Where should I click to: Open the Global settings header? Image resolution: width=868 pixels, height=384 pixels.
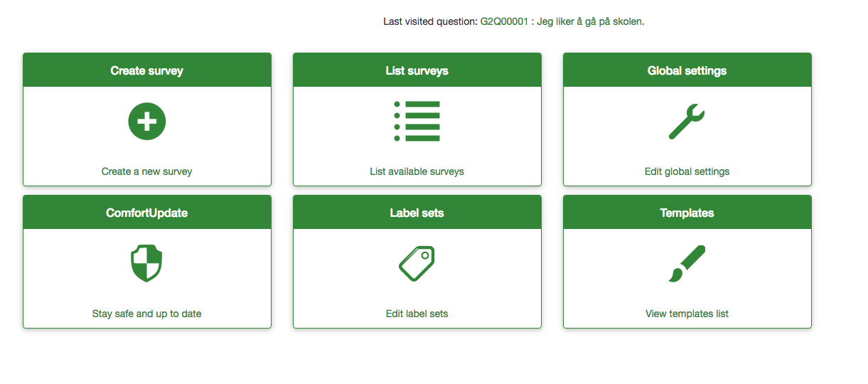tap(687, 70)
